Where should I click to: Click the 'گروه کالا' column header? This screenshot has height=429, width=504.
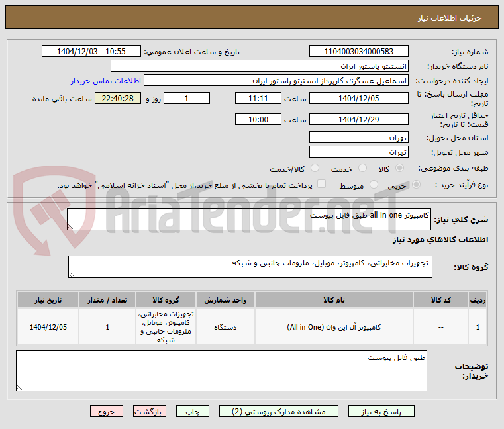[166, 300]
